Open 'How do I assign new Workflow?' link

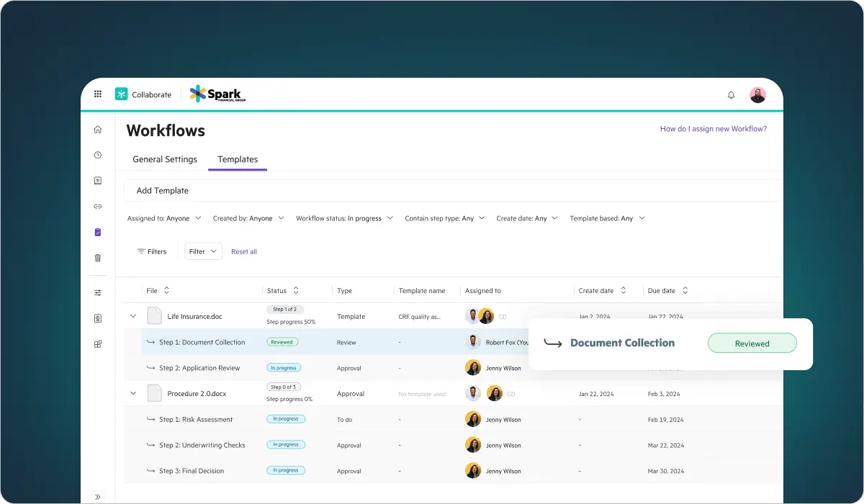713,129
